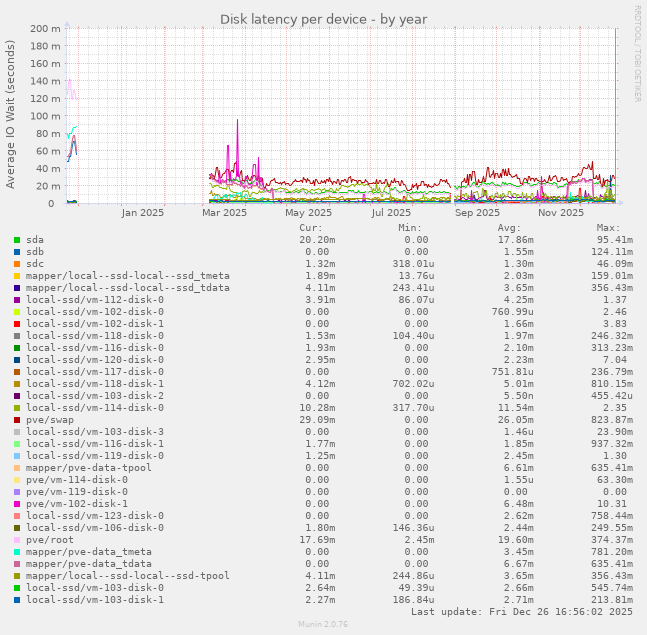Viewport: 647px width, 635px height.
Task: Click the 'Jan 2025' axis label
Action: coord(142,212)
